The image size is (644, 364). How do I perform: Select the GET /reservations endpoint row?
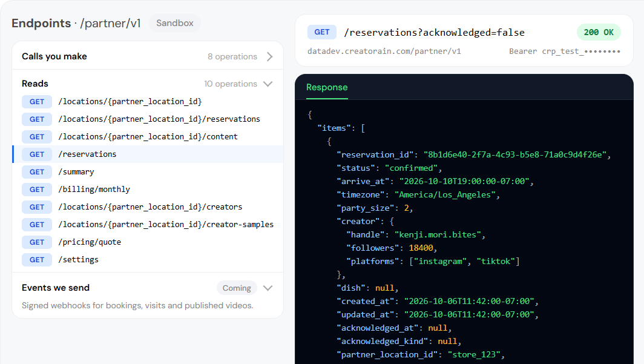click(x=148, y=154)
